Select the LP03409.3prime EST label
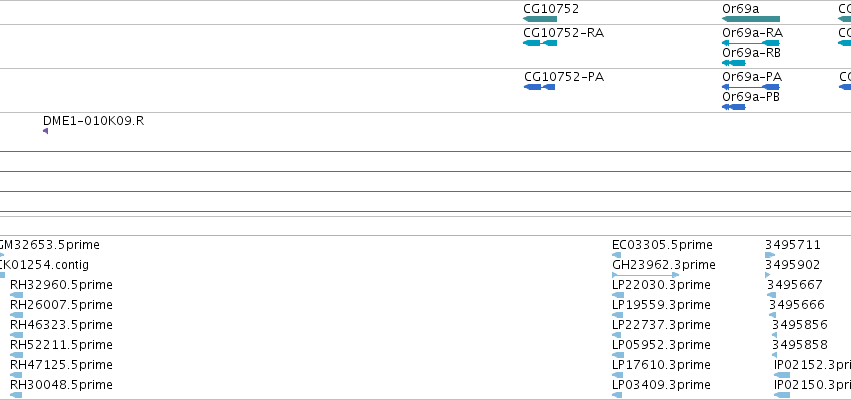The width and height of the screenshot is (851, 400). tap(661, 385)
